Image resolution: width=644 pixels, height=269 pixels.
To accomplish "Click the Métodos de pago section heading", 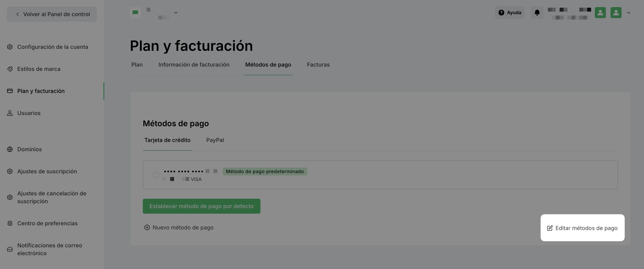I will tap(176, 124).
